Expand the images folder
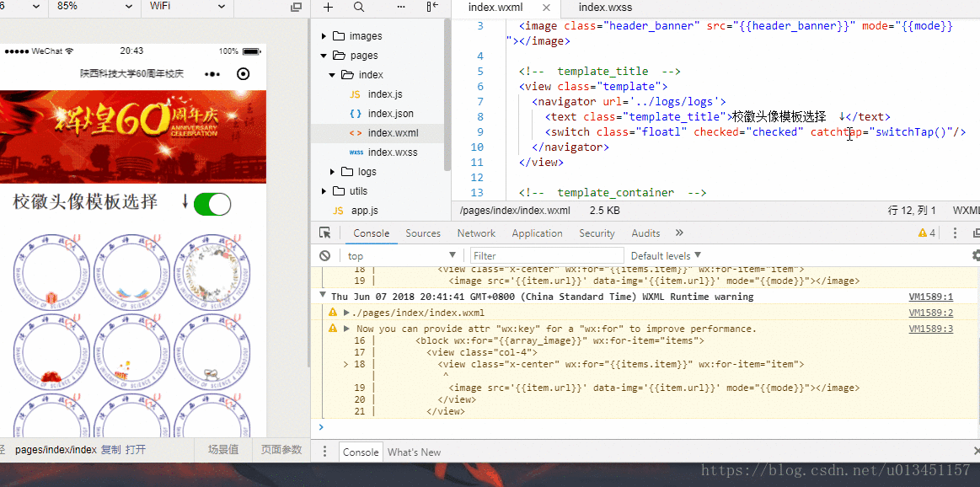Image resolution: width=980 pixels, height=487 pixels. point(323,36)
